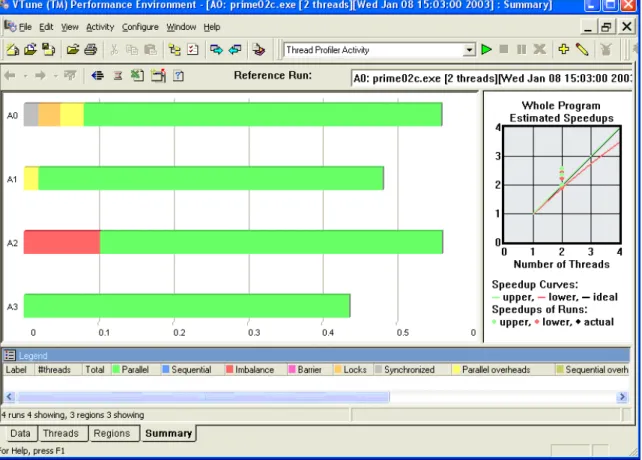Click the monitor icon with left-pointing arrow
The width and height of the screenshot is (642, 460).
pyautogui.click(x=235, y=50)
